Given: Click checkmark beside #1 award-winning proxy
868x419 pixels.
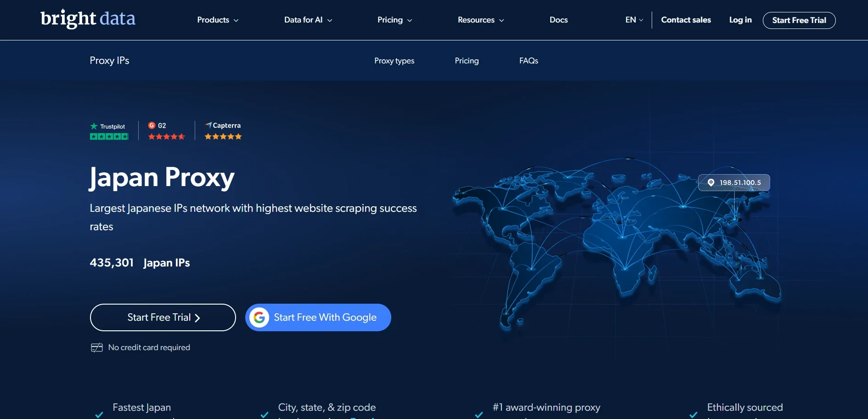Looking at the screenshot, I should pyautogui.click(x=479, y=415).
